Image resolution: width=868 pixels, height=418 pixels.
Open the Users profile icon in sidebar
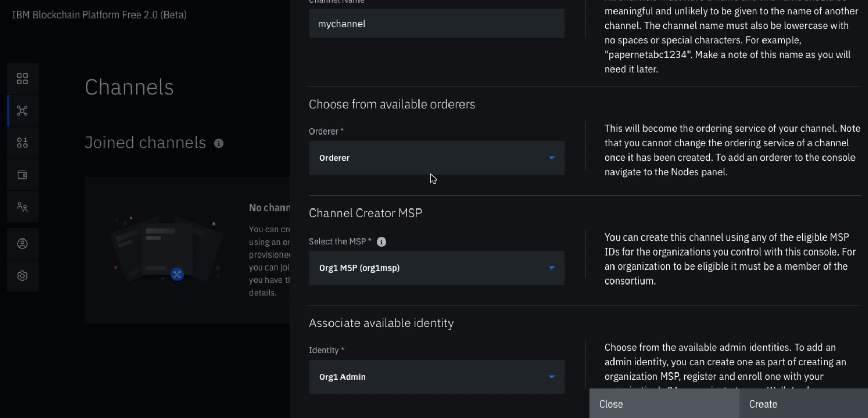coord(22,244)
